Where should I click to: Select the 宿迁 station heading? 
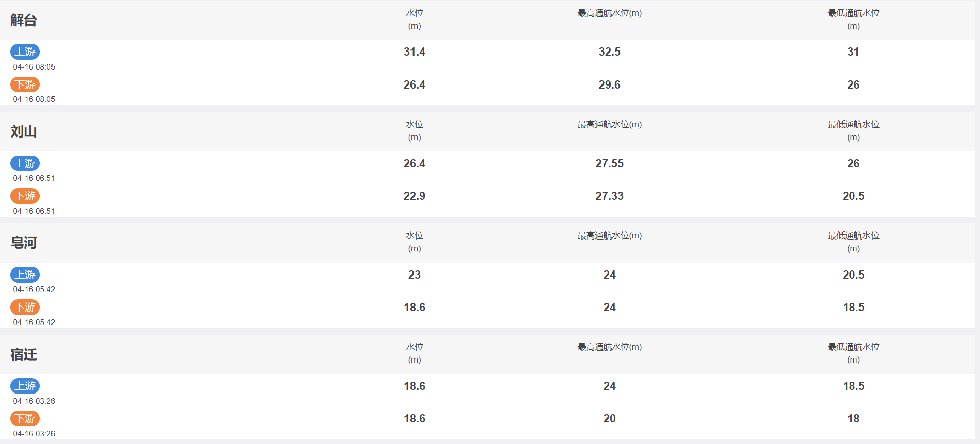[x=24, y=354]
